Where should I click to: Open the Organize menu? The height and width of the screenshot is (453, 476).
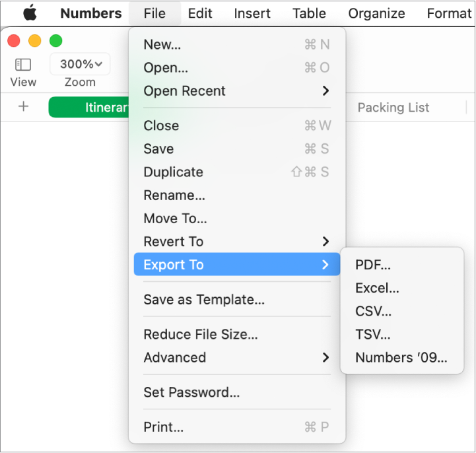click(x=376, y=13)
